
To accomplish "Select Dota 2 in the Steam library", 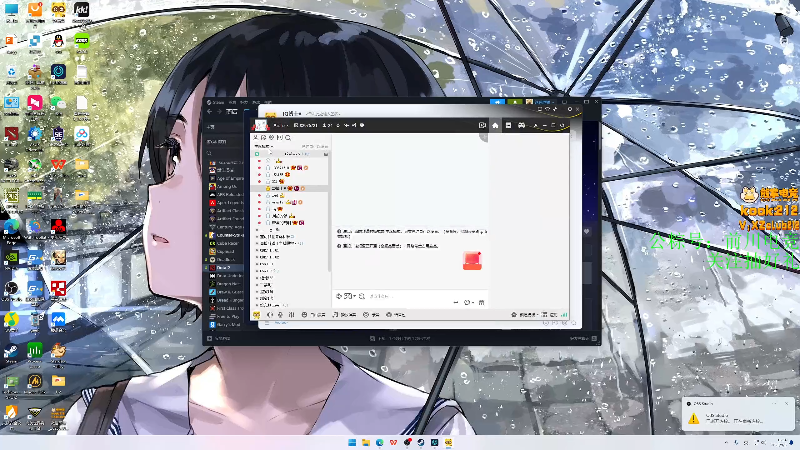I will (x=224, y=267).
